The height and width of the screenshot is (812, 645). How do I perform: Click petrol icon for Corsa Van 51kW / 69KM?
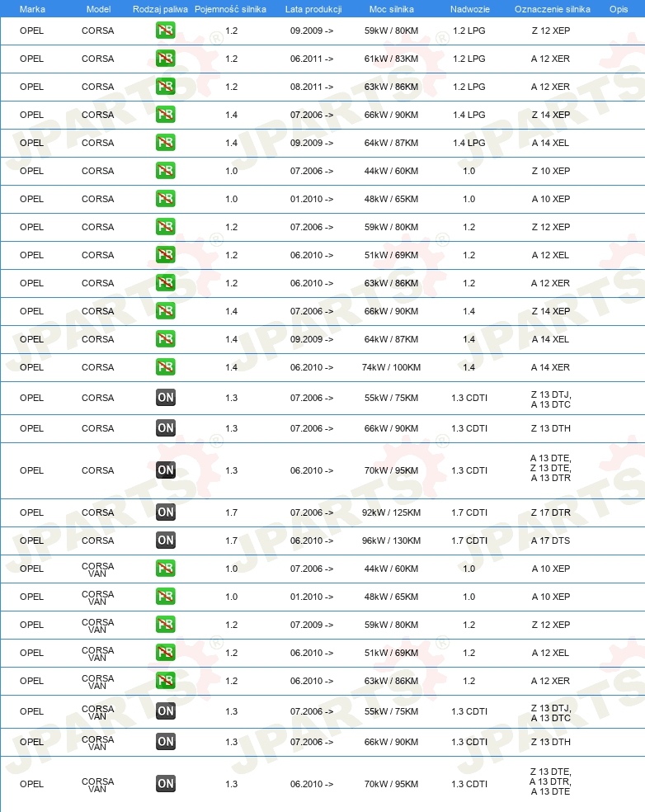pos(166,653)
